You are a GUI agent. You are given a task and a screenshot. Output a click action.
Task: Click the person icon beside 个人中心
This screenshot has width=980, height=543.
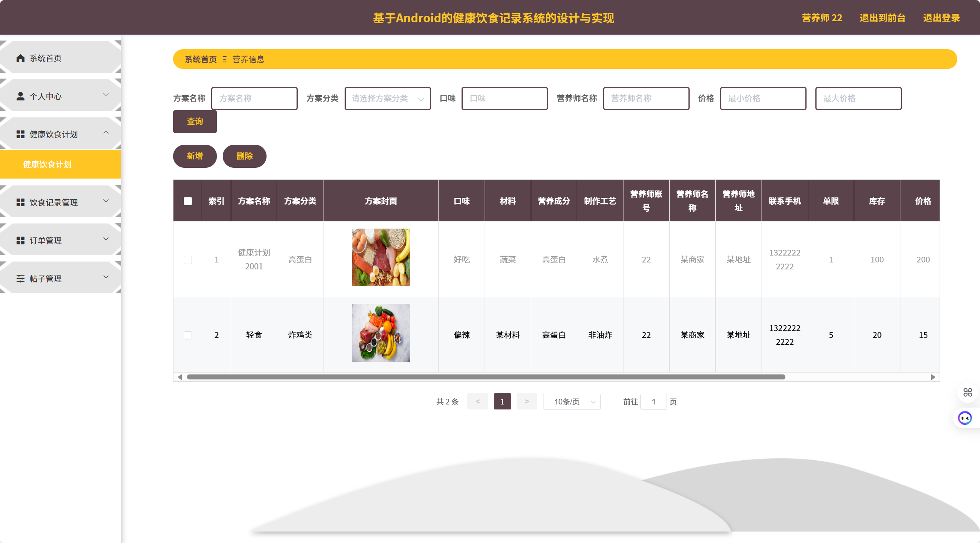(x=20, y=96)
